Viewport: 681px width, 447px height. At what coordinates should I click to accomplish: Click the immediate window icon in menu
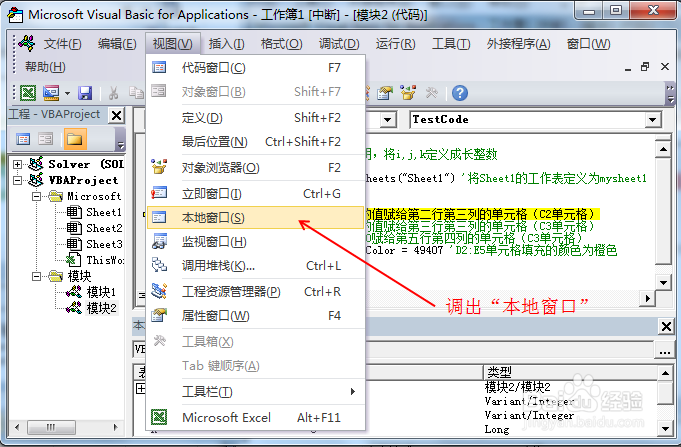pos(159,193)
